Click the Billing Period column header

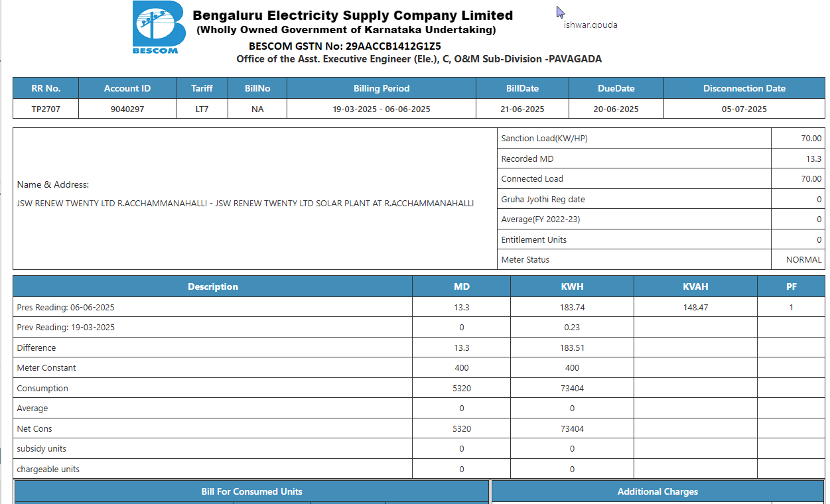point(381,88)
